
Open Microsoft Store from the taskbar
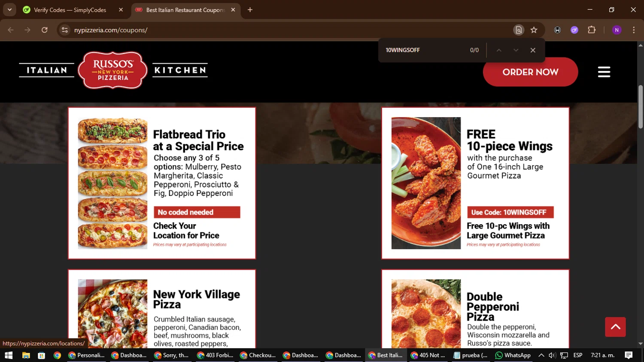coord(42,355)
